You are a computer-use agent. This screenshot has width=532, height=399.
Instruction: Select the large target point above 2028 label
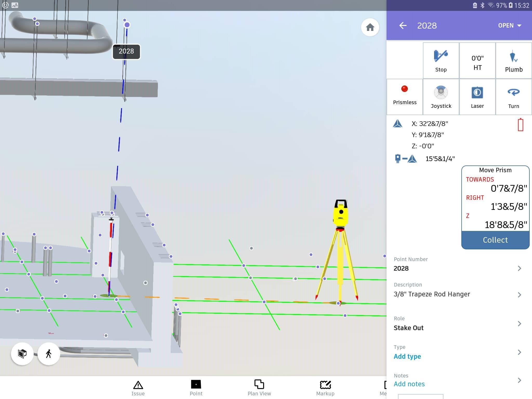point(127,25)
